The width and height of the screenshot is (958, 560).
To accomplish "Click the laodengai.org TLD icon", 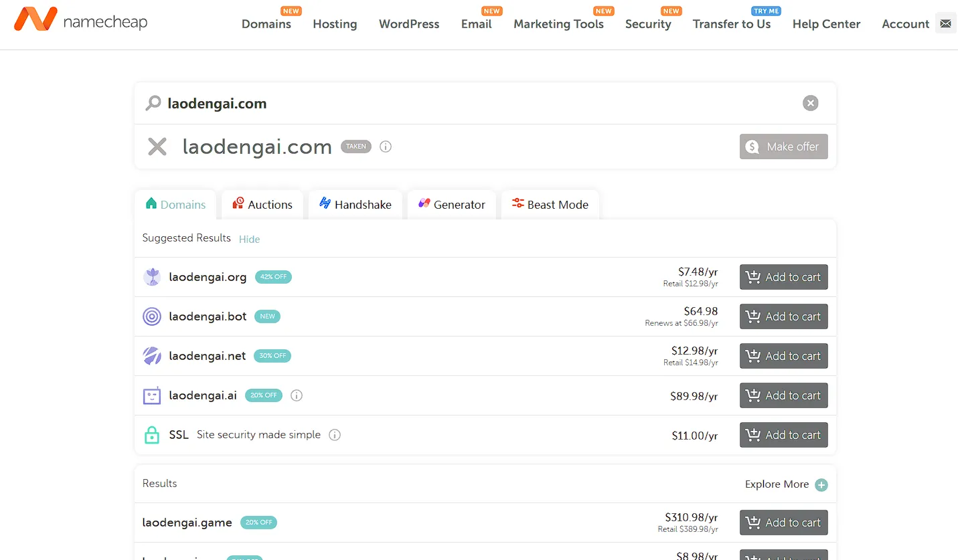I will tap(152, 277).
